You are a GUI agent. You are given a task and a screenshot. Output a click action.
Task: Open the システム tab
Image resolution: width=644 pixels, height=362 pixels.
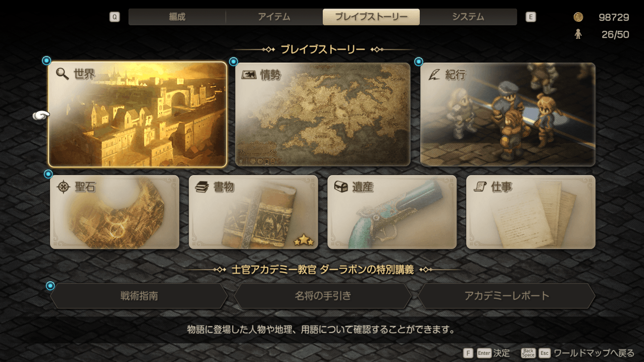pos(468,17)
